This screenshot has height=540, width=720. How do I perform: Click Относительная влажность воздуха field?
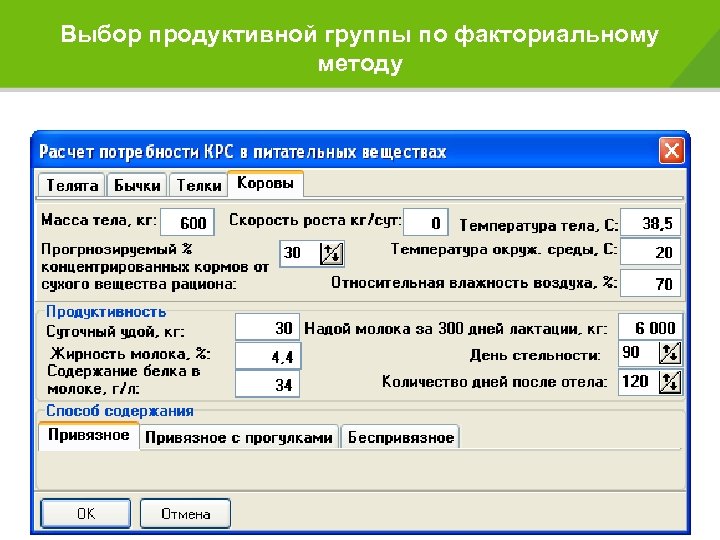pos(650,283)
